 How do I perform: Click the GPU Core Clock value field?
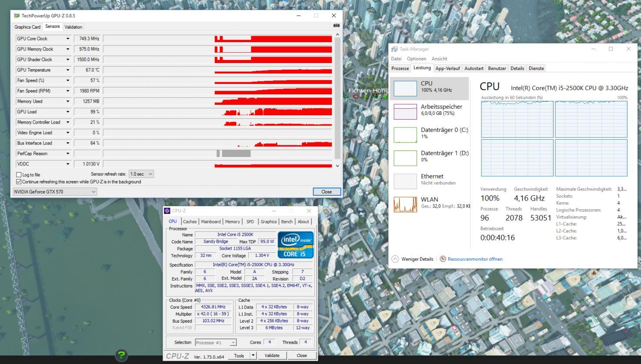point(87,39)
